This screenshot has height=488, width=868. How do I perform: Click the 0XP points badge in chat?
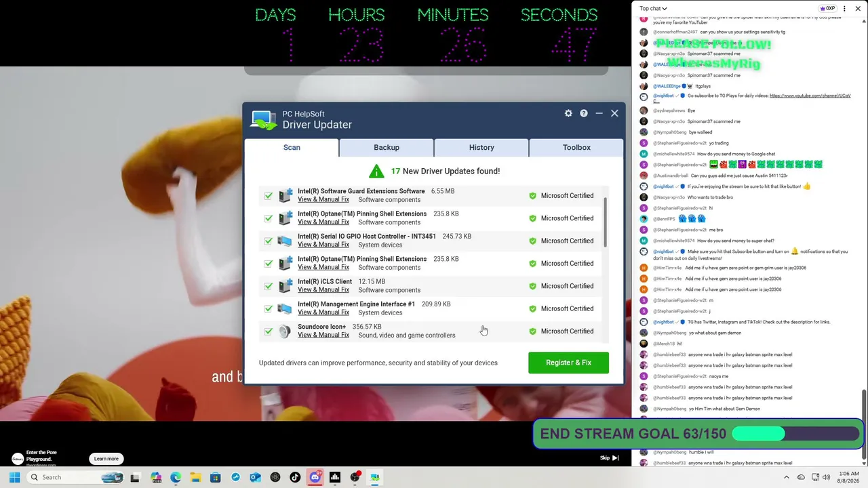pos(827,8)
